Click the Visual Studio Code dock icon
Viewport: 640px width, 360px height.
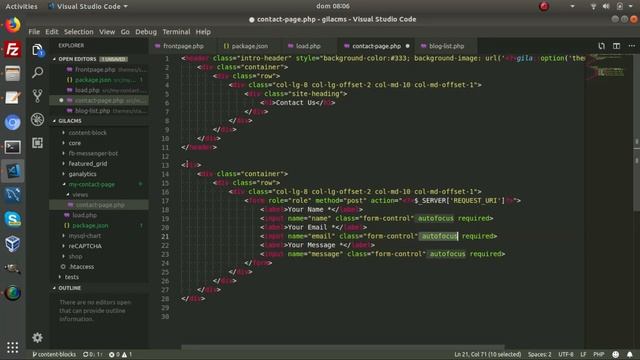pos(13,171)
